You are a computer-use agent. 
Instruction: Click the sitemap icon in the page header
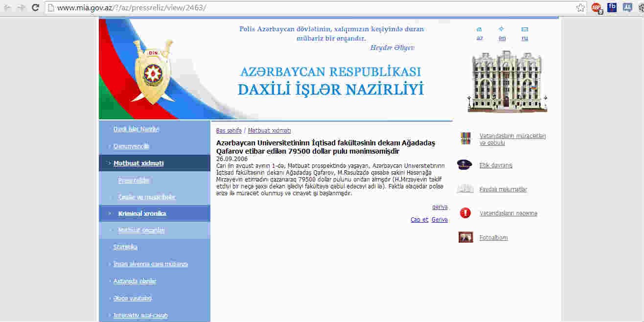[x=502, y=29]
